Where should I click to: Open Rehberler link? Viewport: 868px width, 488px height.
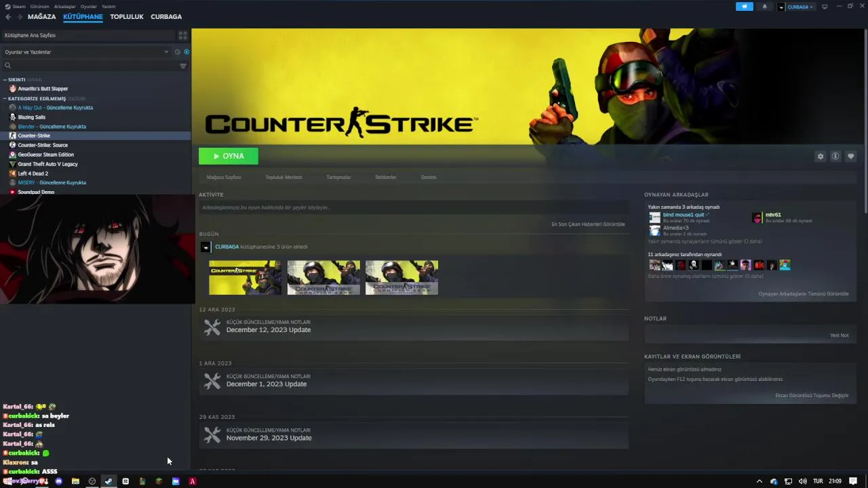386,178
